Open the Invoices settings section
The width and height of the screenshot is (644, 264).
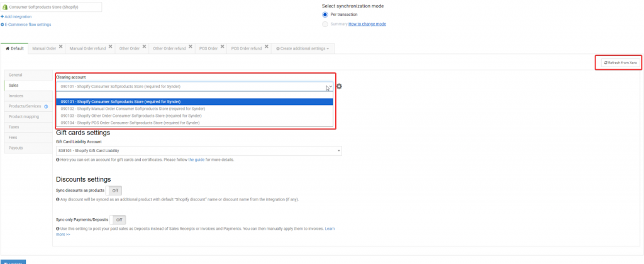[x=16, y=96]
